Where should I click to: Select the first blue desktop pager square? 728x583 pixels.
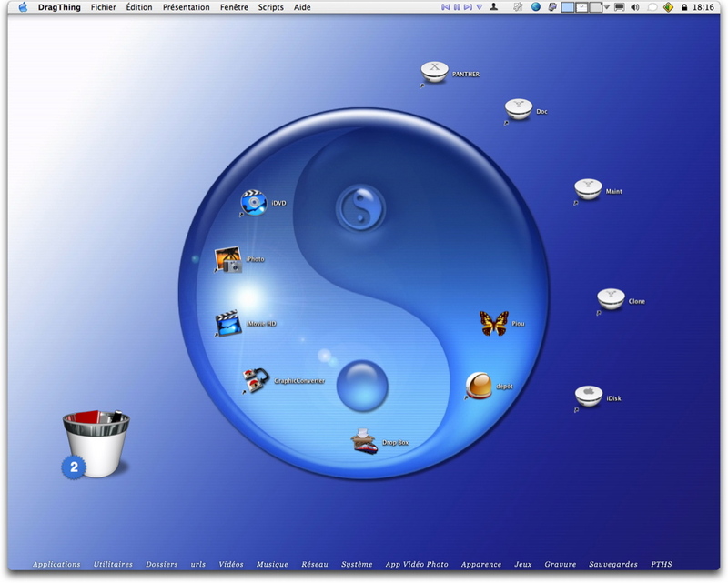[568, 7]
